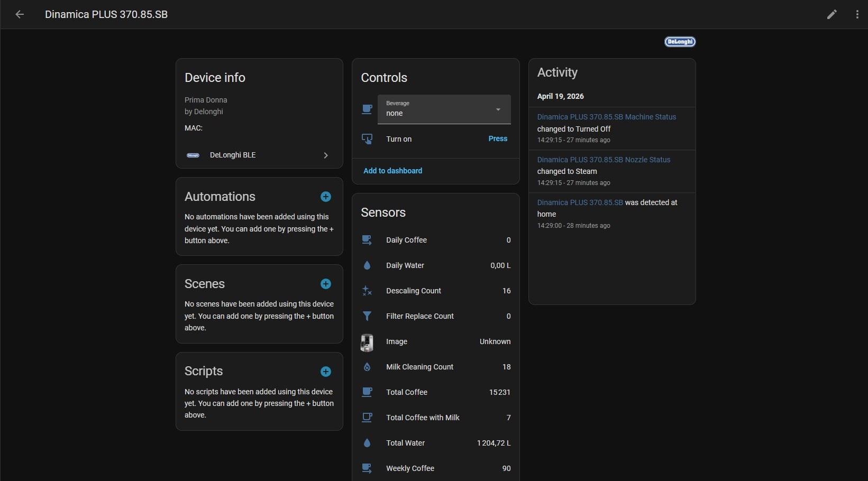Open the detected at home device link
Screen dimensions: 868x481
580,202
